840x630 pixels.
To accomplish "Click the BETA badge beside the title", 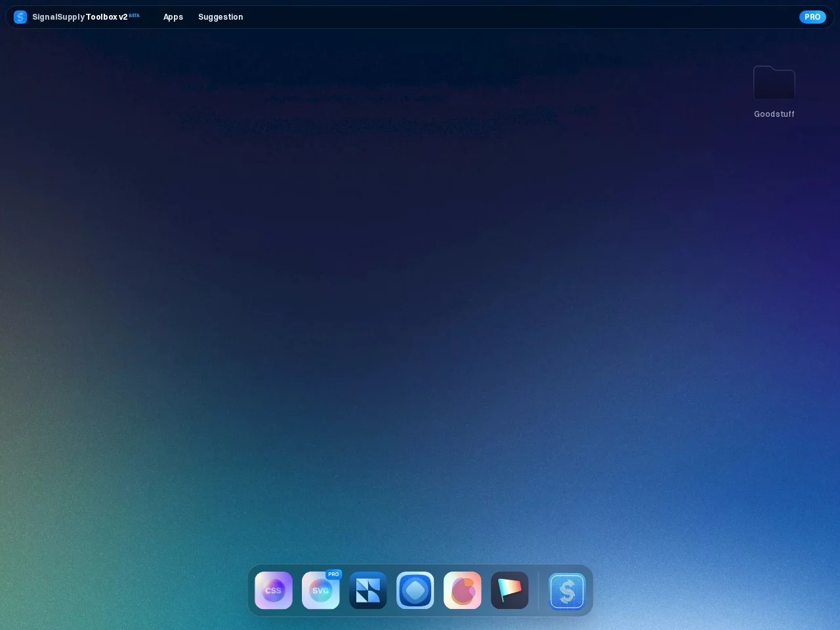I will (x=135, y=15).
